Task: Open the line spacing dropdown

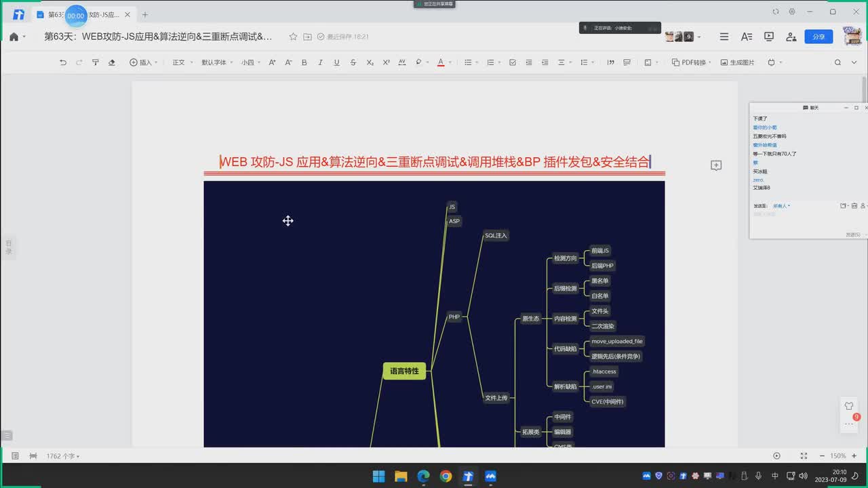Action: tap(587, 62)
